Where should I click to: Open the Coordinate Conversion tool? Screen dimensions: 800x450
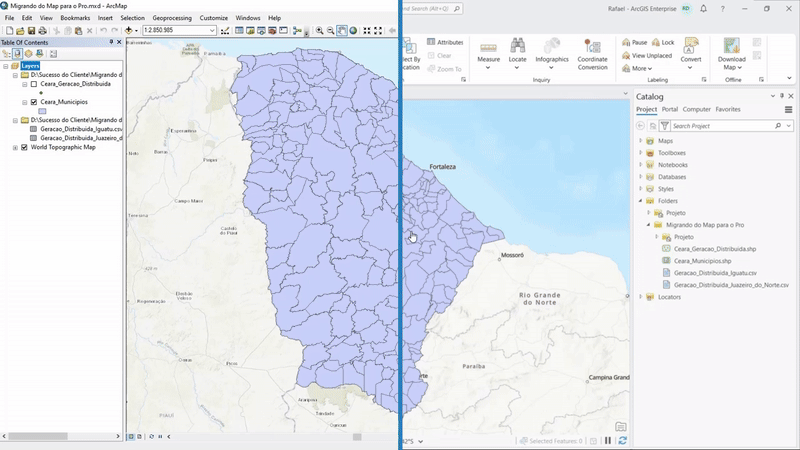tap(592, 54)
